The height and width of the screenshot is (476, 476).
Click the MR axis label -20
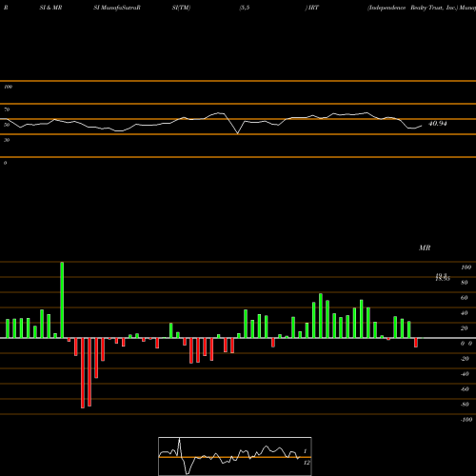pyautogui.click(x=465, y=359)
